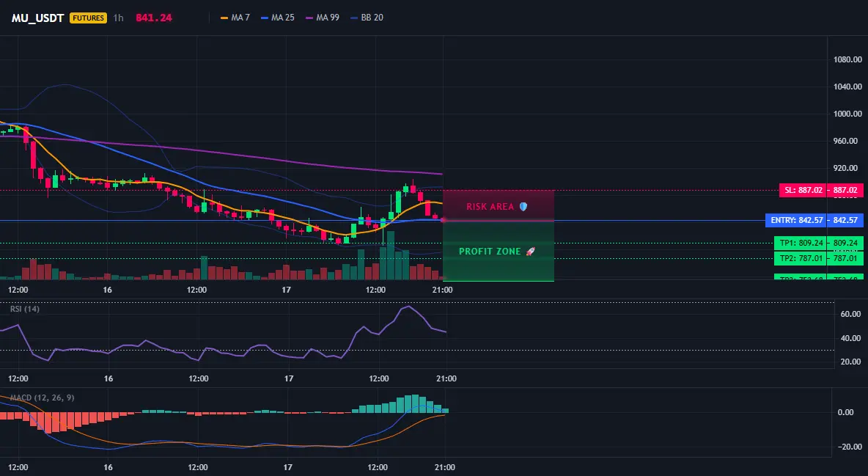Click 60.00 on the RSI axis
Screen dimensions: 868x476
(851, 314)
